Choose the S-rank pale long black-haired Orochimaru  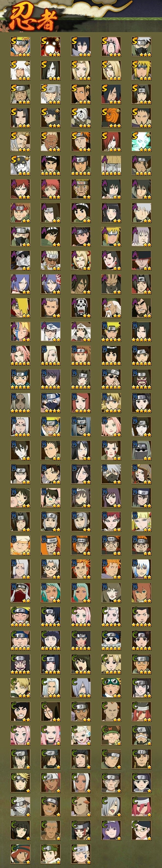click(50, 70)
